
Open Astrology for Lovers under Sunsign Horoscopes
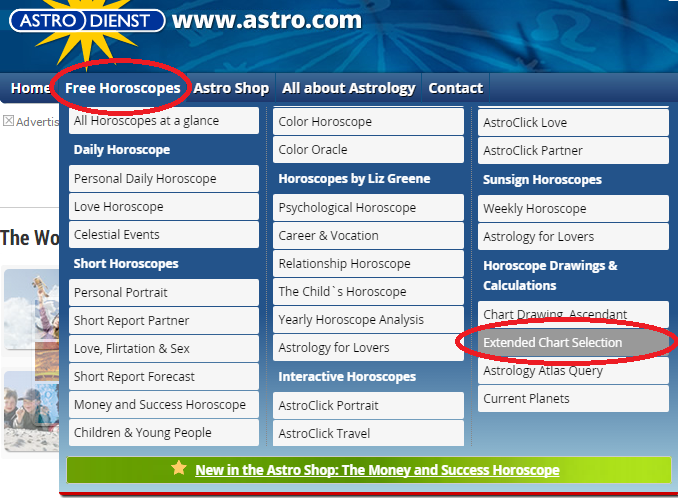tap(573, 236)
